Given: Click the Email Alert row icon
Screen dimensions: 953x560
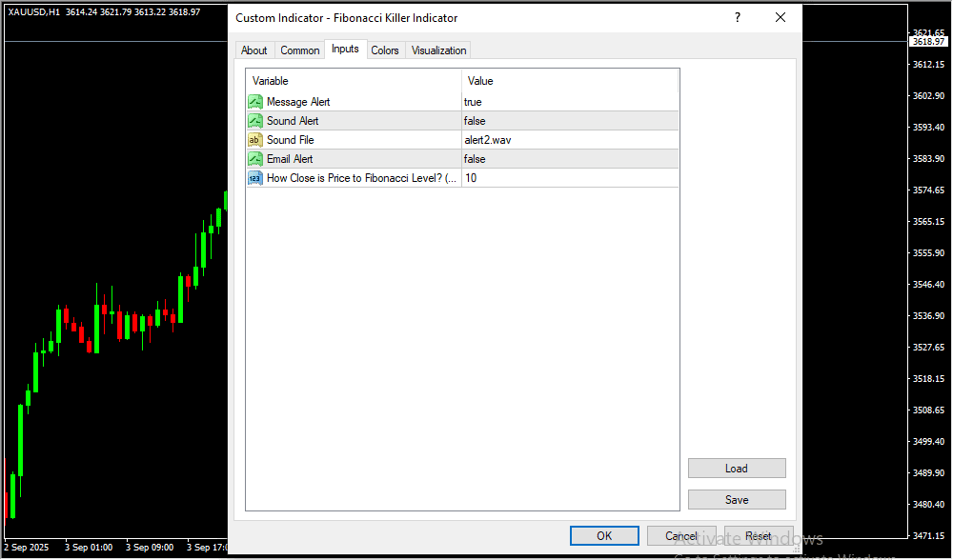Looking at the screenshot, I should click(x=255, y=159).
